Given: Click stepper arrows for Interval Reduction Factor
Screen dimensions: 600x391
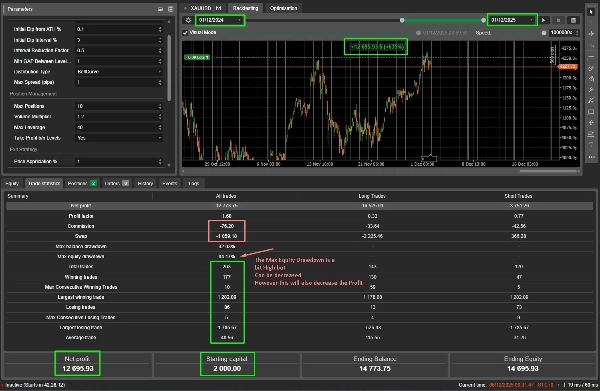Looking at the screenshot, I should pyautogui.click(x=160, y=50).
